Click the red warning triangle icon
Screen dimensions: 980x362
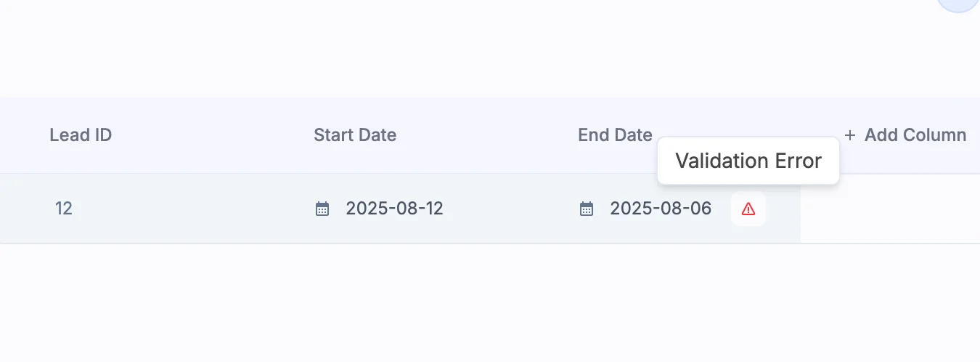tap(748, 209)
